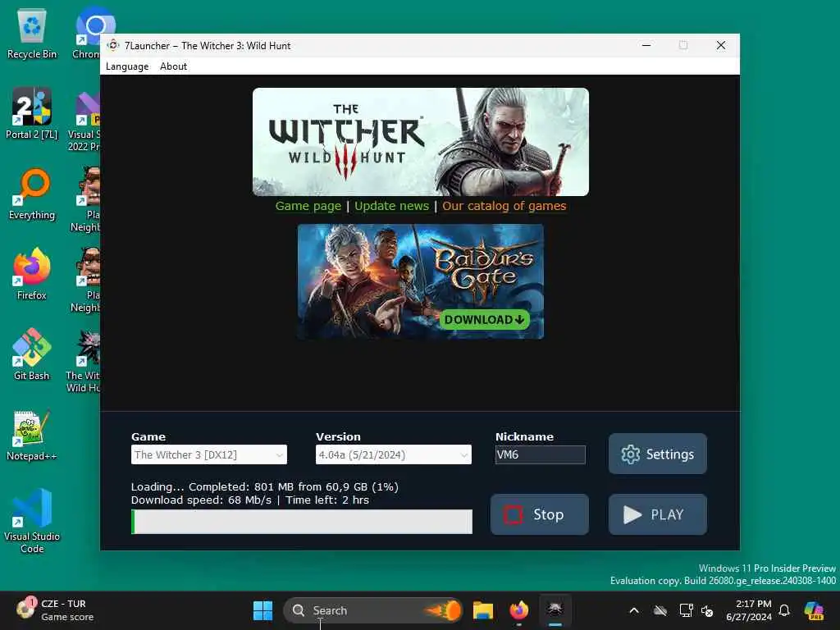Stop the download

540,514
